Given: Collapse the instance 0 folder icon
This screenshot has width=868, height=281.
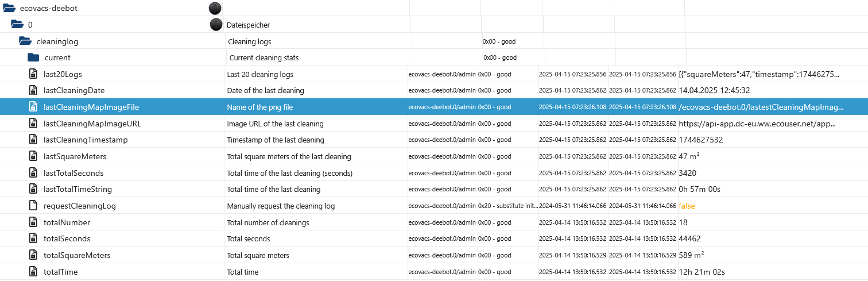Looking at the screenshot, I should point(17,25).
